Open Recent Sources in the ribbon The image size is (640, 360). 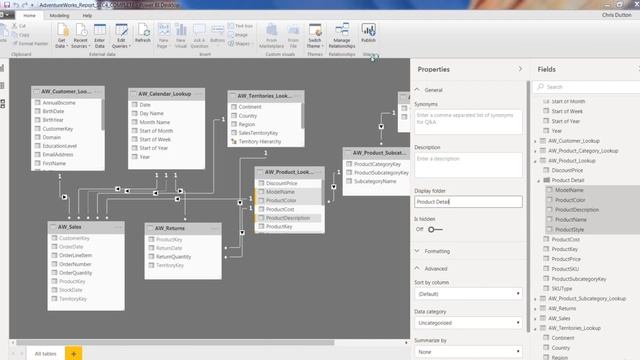(80, 36)
